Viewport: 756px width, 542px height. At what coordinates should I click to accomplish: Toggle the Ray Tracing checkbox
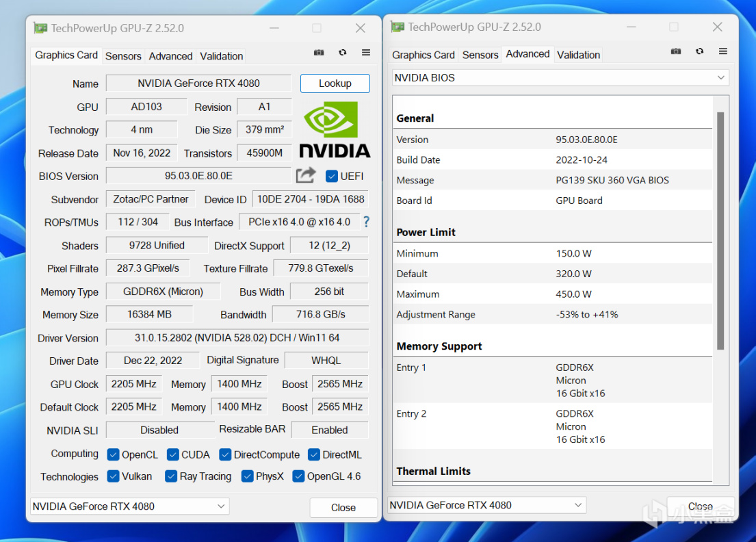170,476
